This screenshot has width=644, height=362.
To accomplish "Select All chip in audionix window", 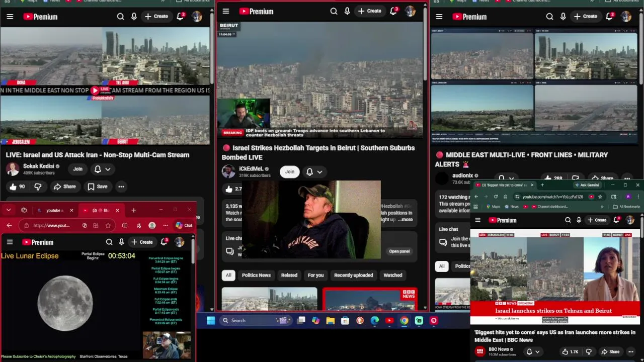I will tap(442, 266).
